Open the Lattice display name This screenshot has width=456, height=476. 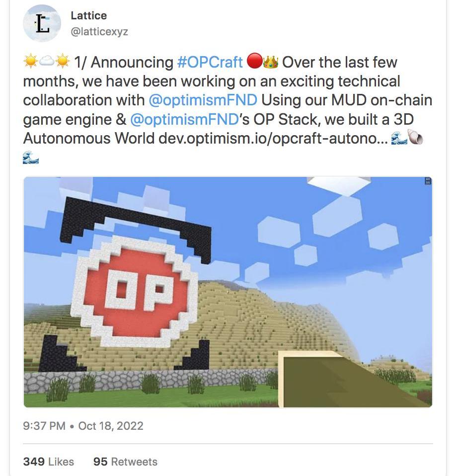[x=88, y=15]
